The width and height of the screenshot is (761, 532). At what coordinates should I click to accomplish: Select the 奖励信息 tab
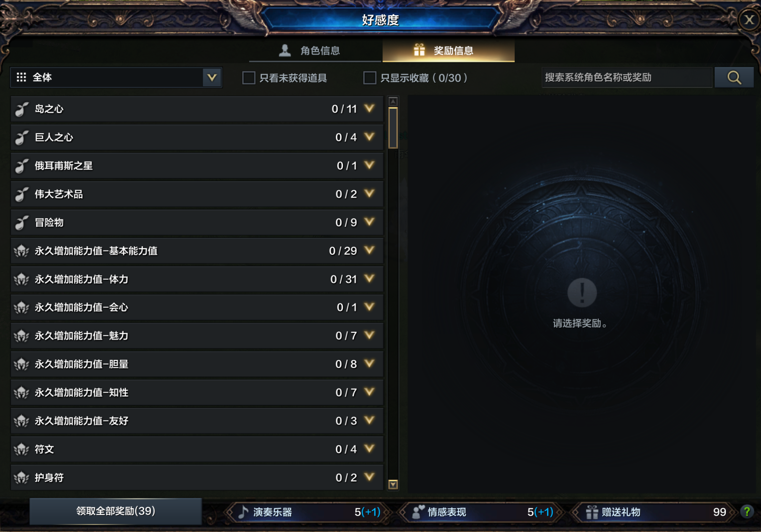(449, 50)
